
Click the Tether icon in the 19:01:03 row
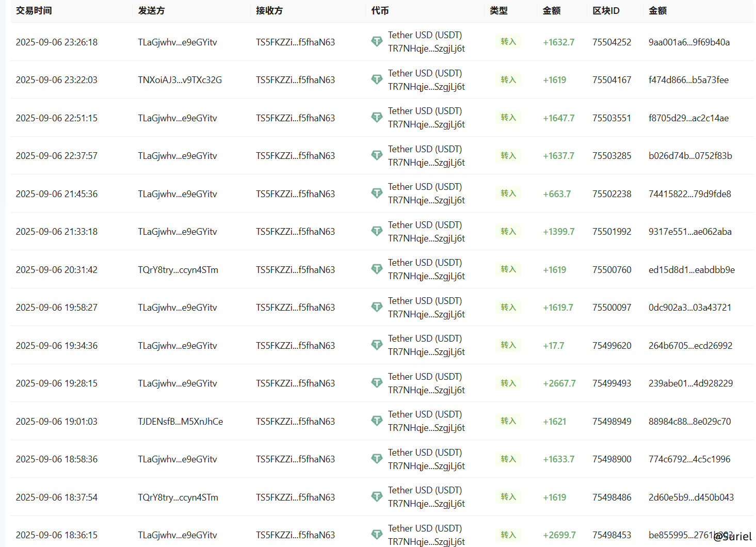click(377, 421)
